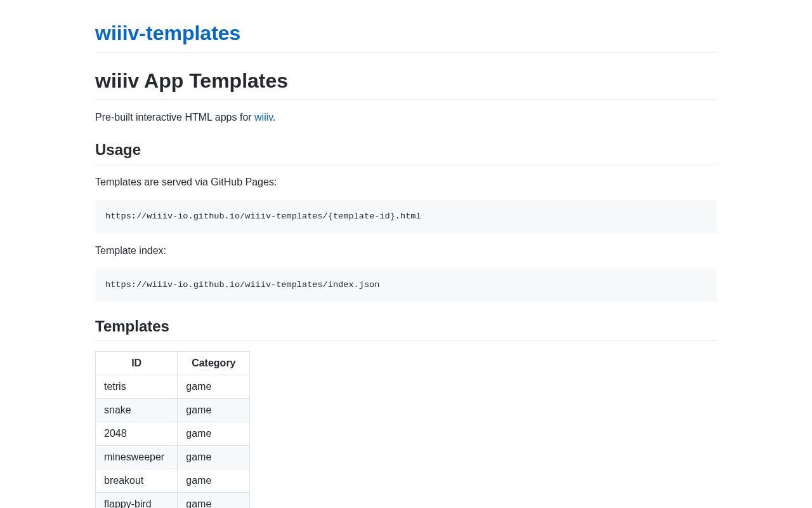Click game category in snake row
The image size is (812, 508).
click(214, 410)
